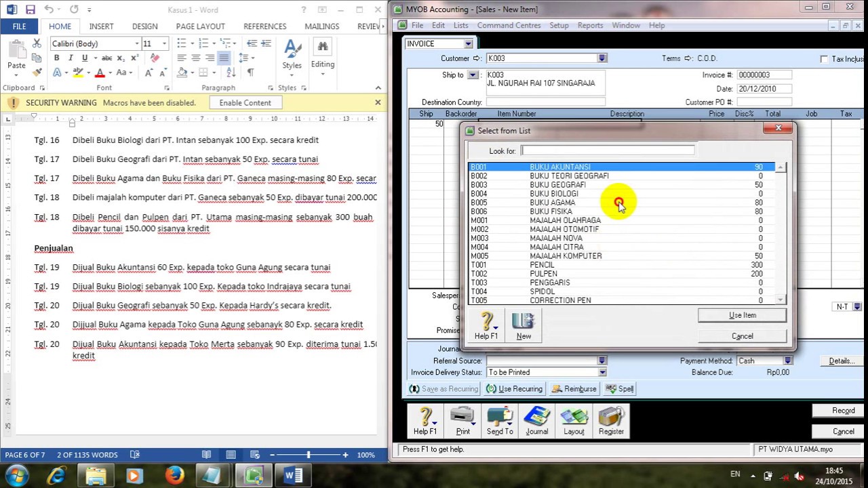Image resolution: width=868 pixels, height=488 pixels.
Task: Switch to the PAGE LAYOUT ribbon tab
Action: pyautogui.click(x=200, y=26)
